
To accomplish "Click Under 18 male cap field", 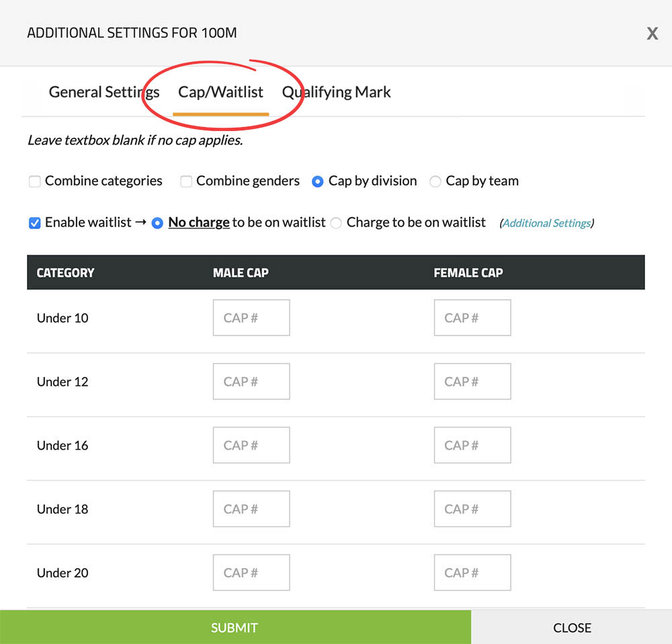I will tap(251, 509).
